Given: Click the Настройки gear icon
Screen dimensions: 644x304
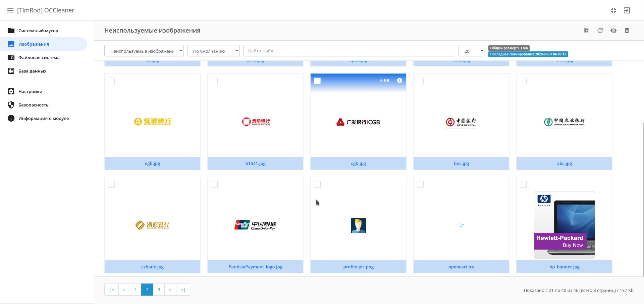Looking at the screenshot, I should 11,91.
